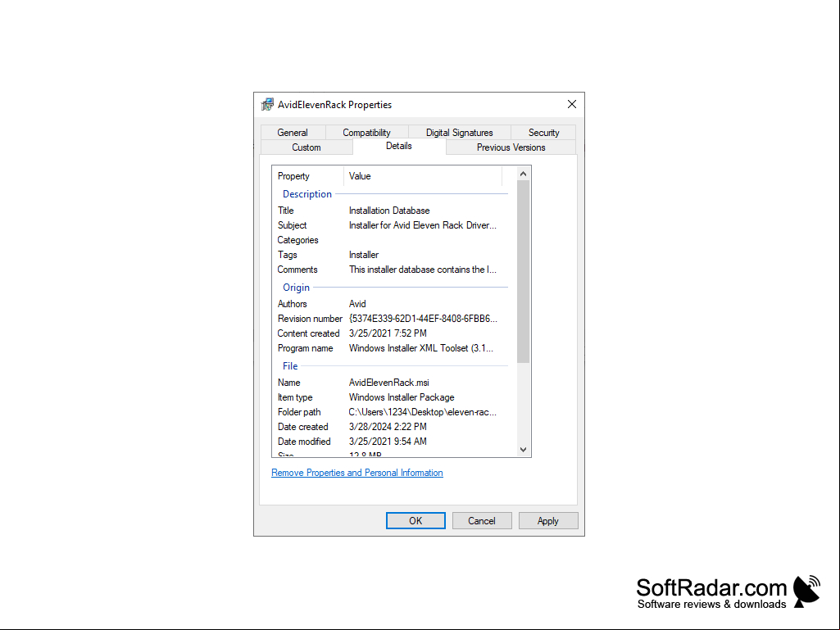Select the Details tab
The image size is (840, 630).
pos(399,147)
